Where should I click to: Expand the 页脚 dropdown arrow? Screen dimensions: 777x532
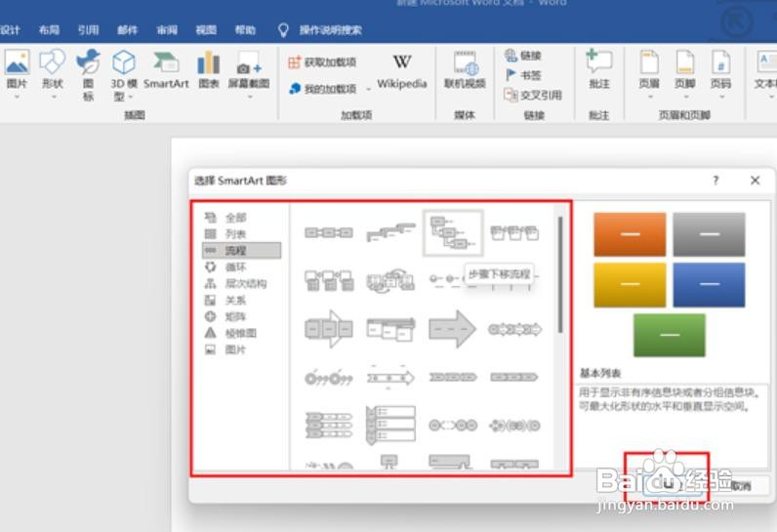686,97
